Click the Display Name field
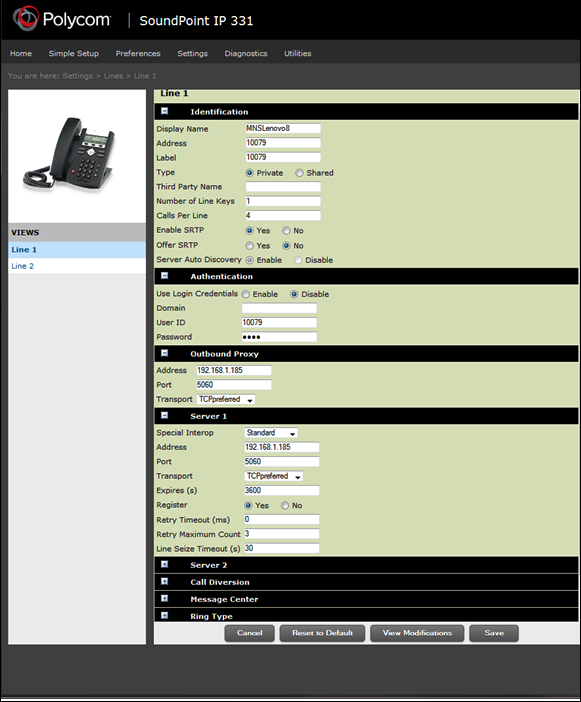Screen dimensions: 581x702 pos(283,128)
